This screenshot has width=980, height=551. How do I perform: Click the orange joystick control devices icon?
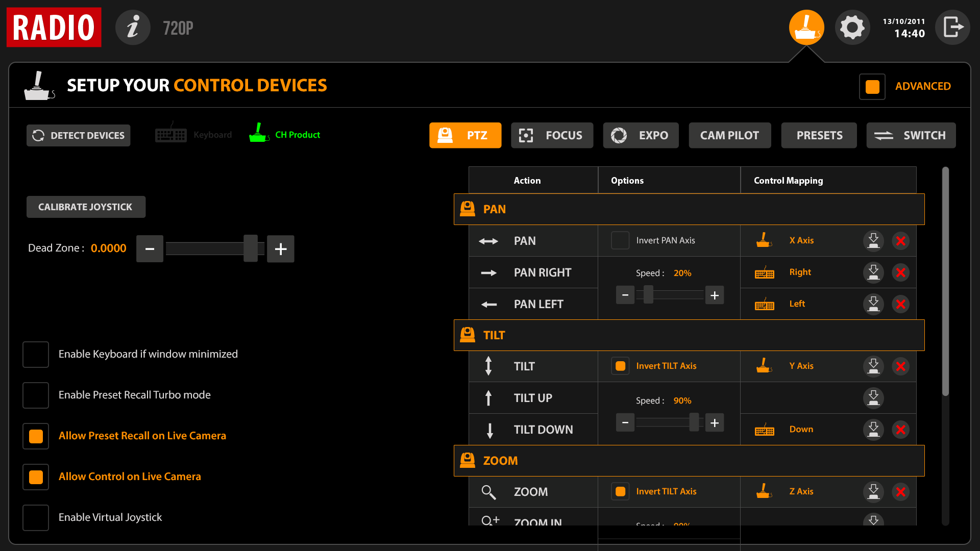tap(806, 28)
